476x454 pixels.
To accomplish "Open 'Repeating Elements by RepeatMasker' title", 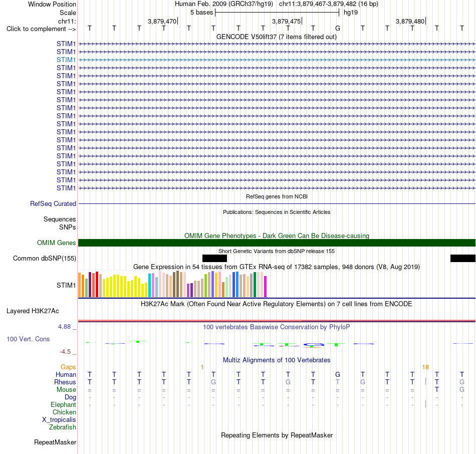I will [x=277, y=435].
